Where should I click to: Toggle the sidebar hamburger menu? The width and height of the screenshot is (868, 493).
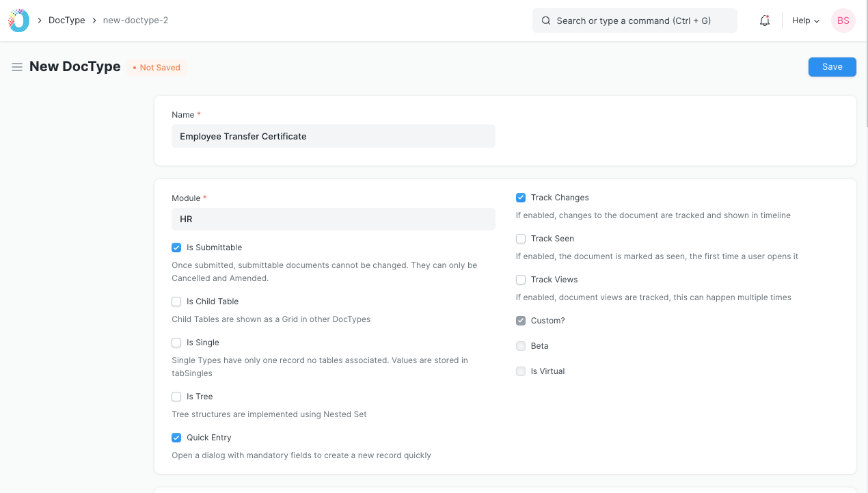(17, 67)
